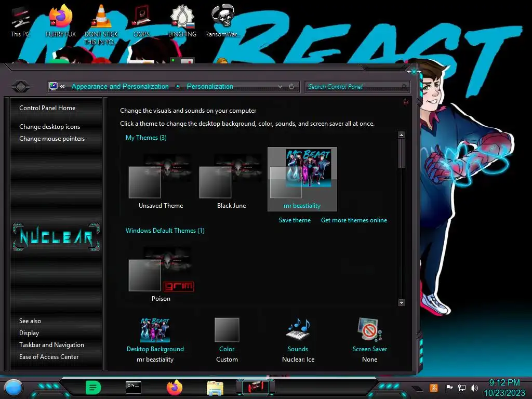The height and width of the screenshot is (399, 532).
Task: Click the Save theme link
Action: [x=295, y=220]
